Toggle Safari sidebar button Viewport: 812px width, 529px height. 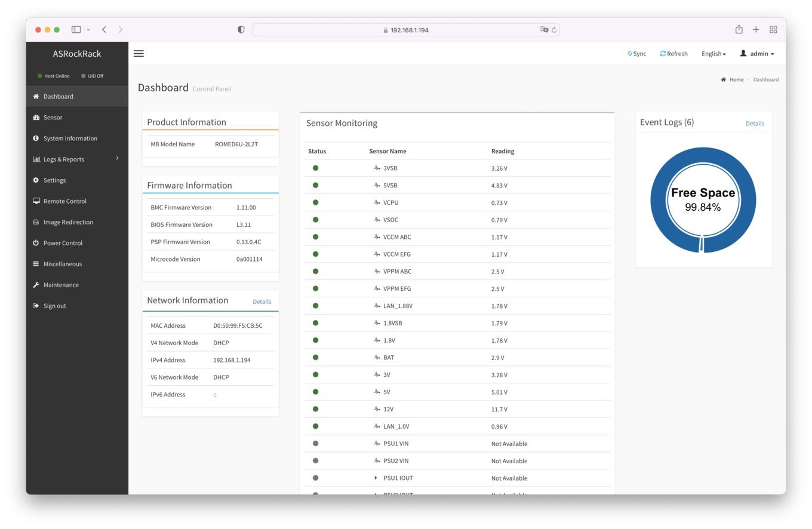[76, 29]
